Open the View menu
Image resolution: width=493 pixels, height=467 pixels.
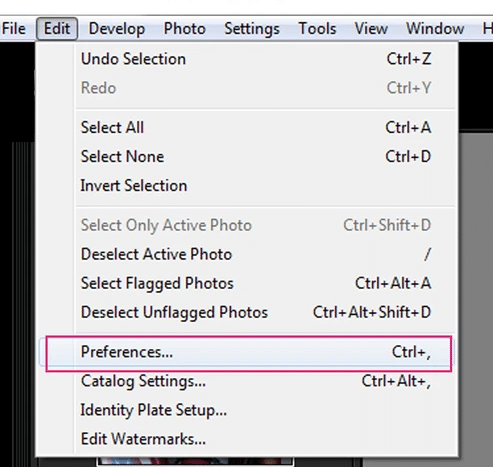point(371,29)
